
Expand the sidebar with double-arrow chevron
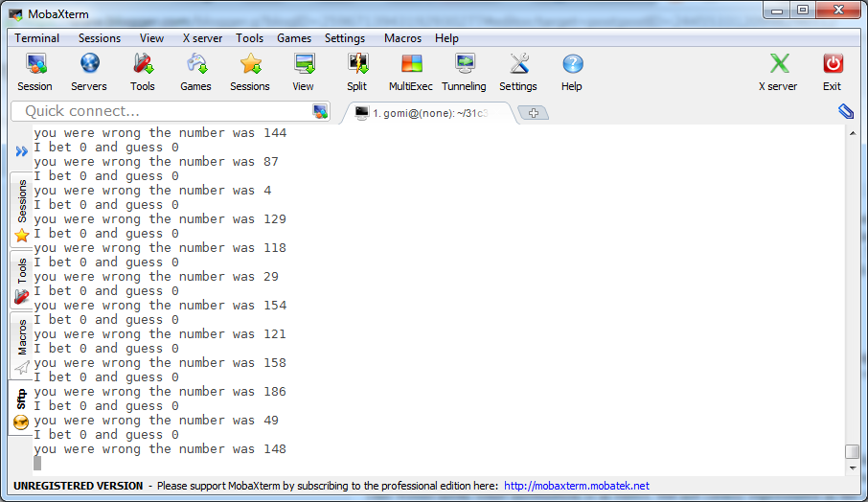pyautogui.click(x=22, y=151)
